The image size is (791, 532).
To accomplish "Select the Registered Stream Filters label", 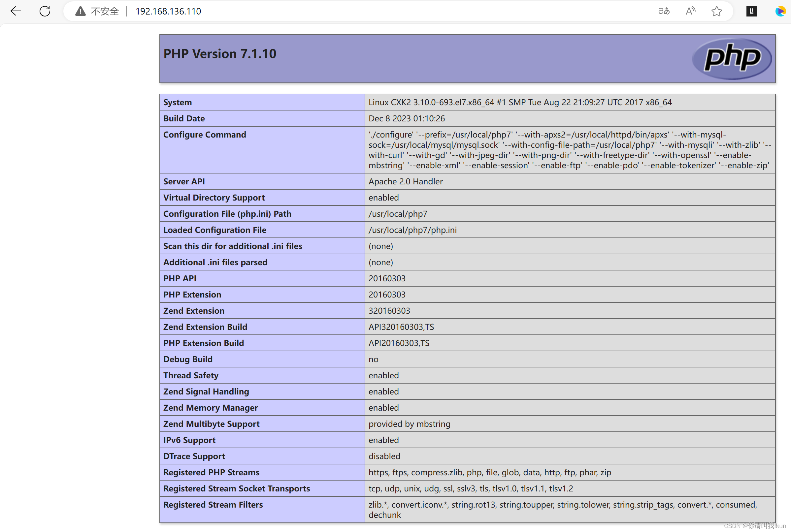I will (213, 505).
